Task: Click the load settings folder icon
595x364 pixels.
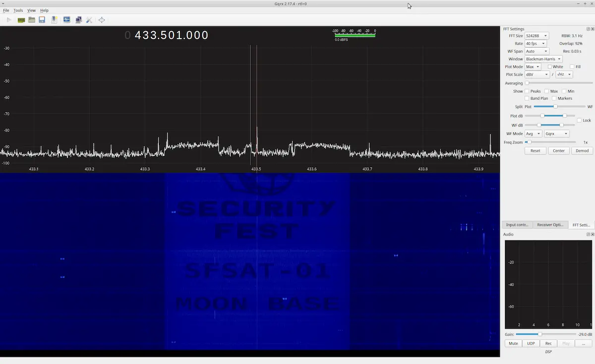Action: [x=32, y=20]
